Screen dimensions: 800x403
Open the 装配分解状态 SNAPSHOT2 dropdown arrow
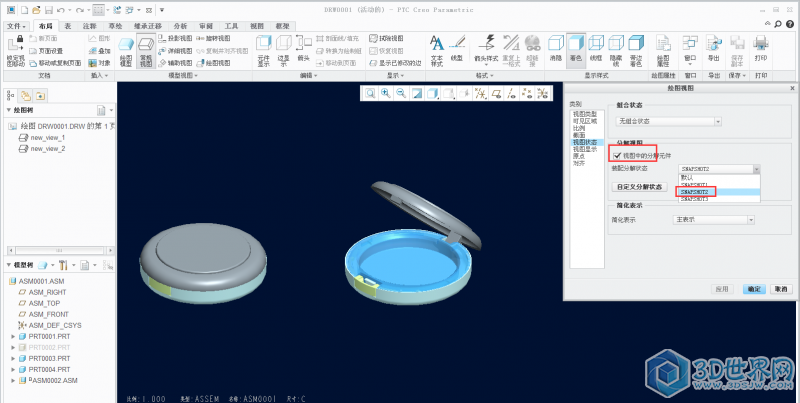click(x=756, y=169)
